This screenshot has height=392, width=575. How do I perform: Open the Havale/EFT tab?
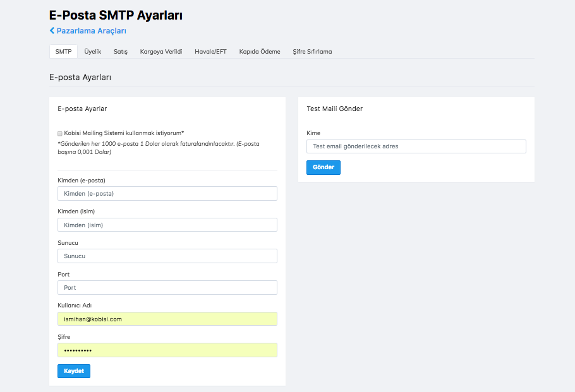210,52
